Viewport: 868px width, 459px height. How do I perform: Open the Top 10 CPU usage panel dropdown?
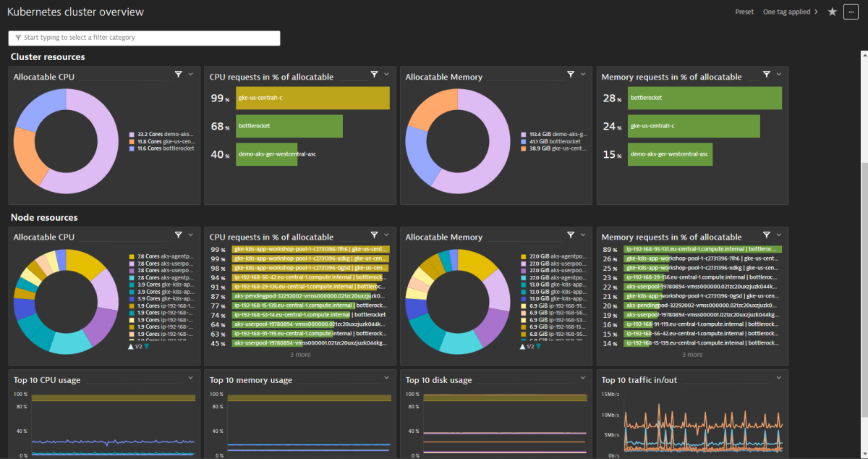tap(190, 378)
